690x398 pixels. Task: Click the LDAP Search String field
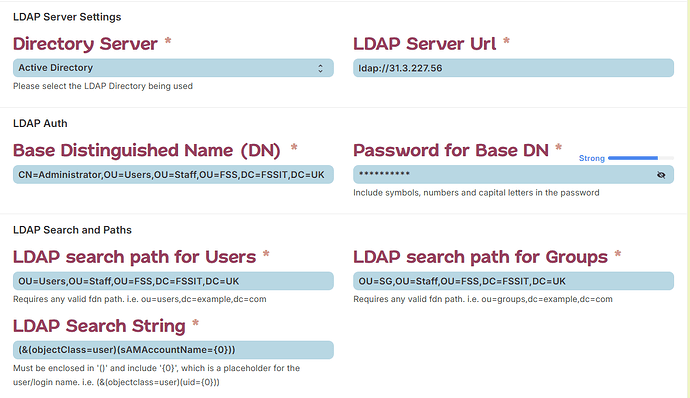[173, 350]
